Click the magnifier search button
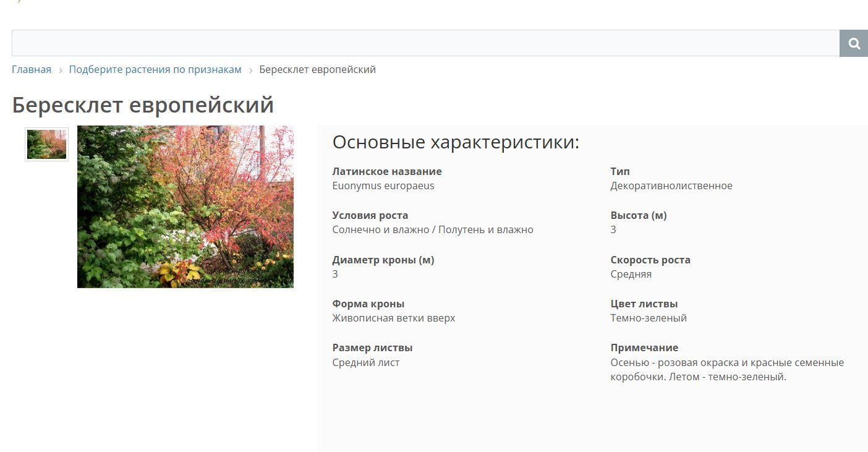This screenshot has height=452, width=868. (x=854, y=43)
